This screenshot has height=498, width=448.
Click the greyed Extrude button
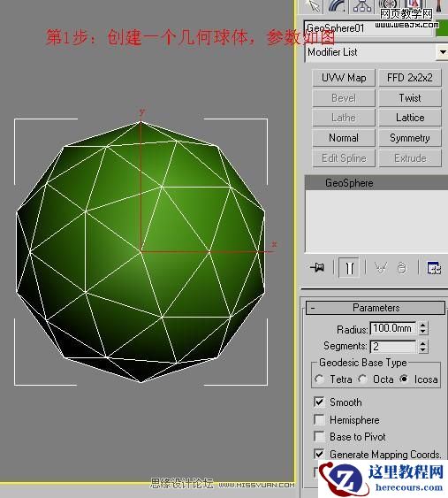(x=410, y=157)
